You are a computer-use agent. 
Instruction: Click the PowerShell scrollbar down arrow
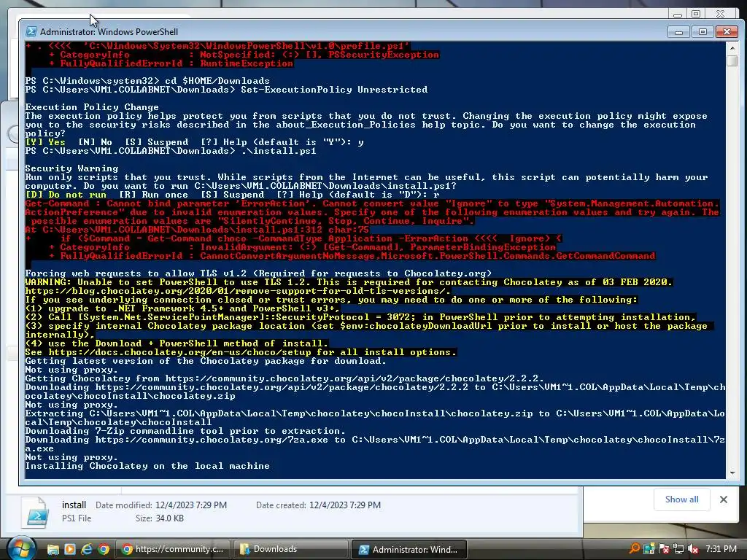coord(732,472)
